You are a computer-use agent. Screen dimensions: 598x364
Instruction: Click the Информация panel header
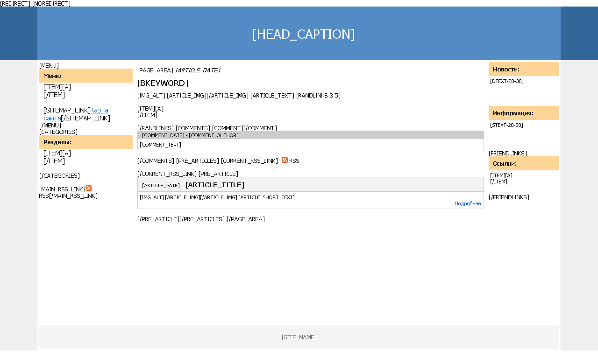point(524,113)
